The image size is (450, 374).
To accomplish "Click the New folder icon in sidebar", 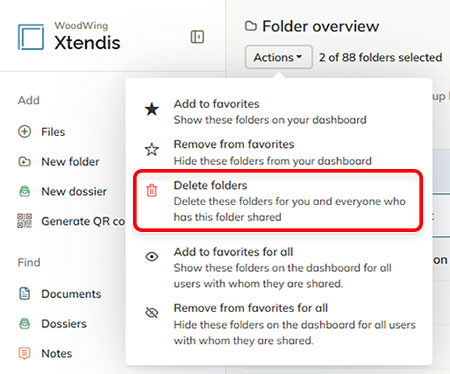I will click(24, 162).
